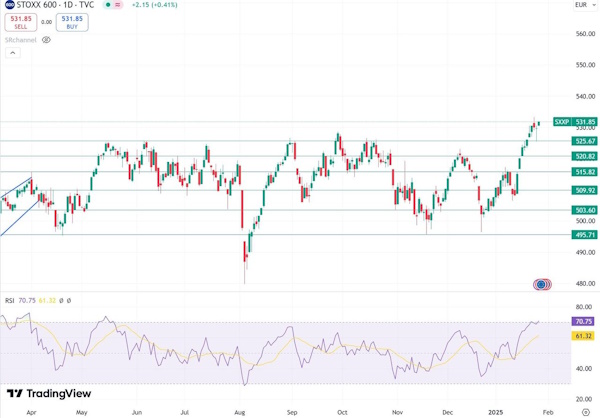Click the 525.67 level price label
The image size is (600, 418).
click(x=584, y=141)
